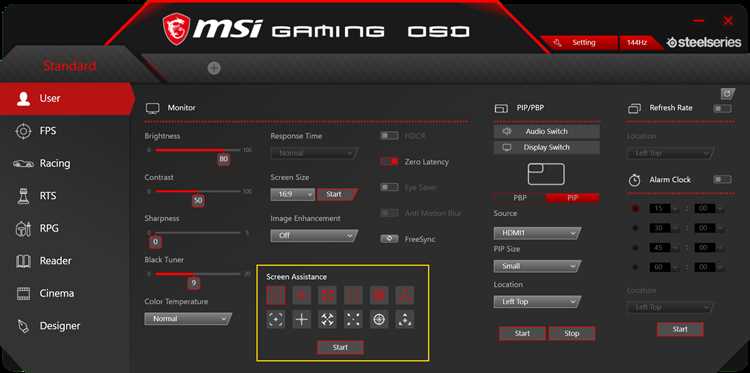Image resolution: width=750 pixels, height=373 pixels.
Task: Select the 15-minute alarm radio button
Action: tap(635, 209)
